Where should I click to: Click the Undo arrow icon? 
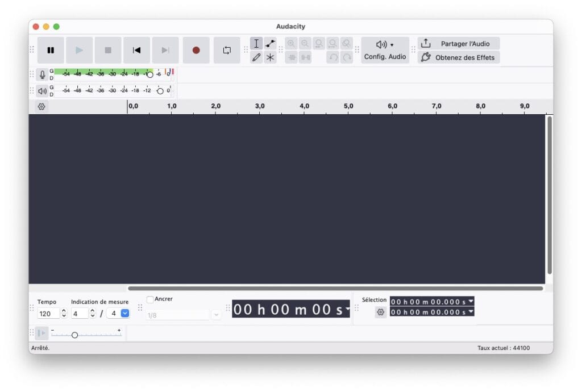(333, 57)
